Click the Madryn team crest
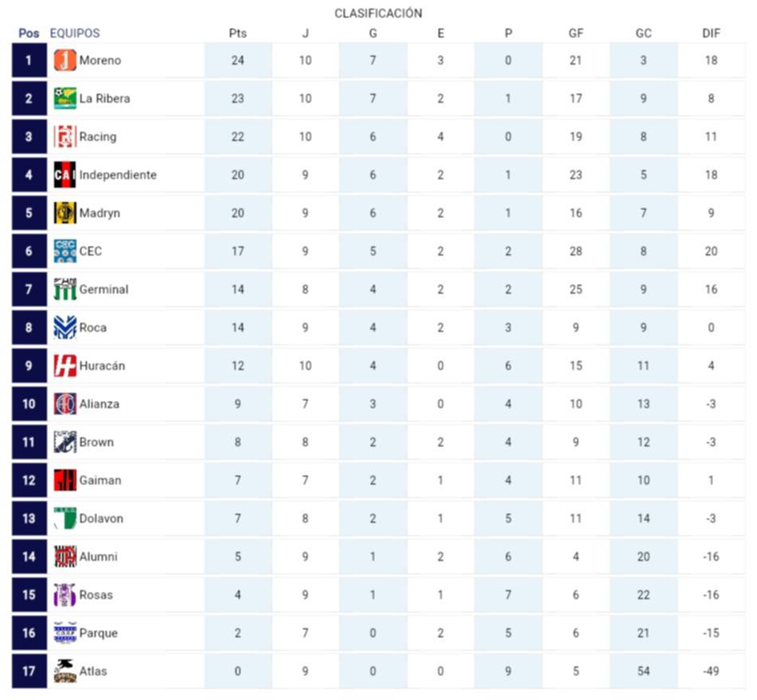This screenshot has width=757, height=700. click(x=65, y=213)
